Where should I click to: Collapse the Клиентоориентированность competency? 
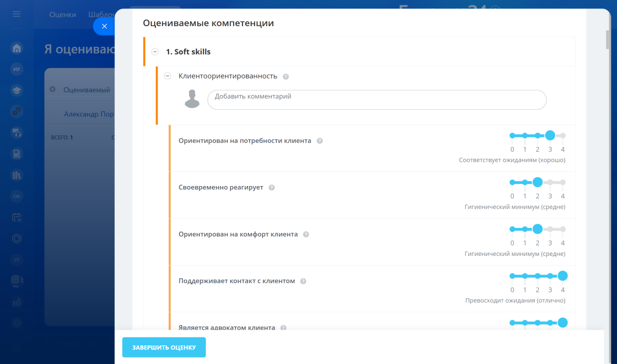(x=168, y=76)
